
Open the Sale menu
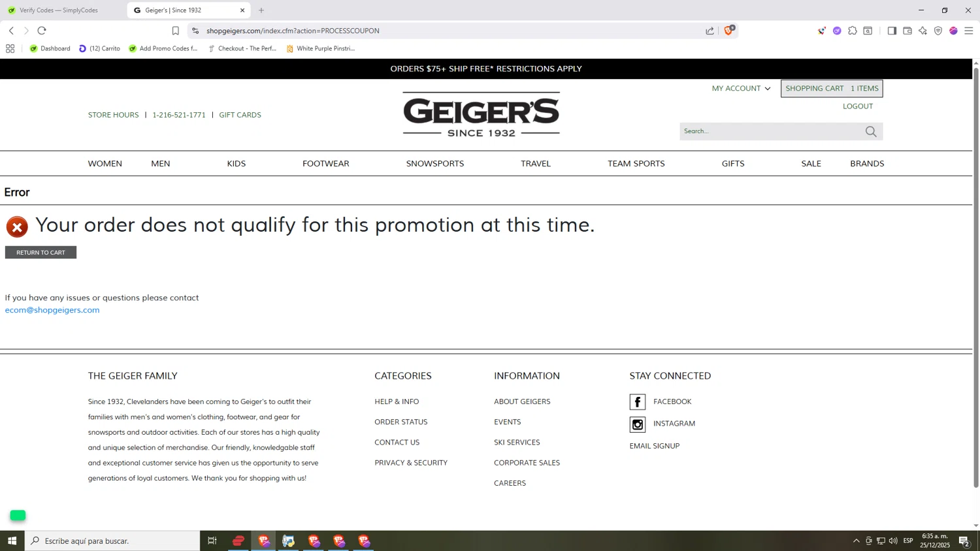click(x=811, y=164)
